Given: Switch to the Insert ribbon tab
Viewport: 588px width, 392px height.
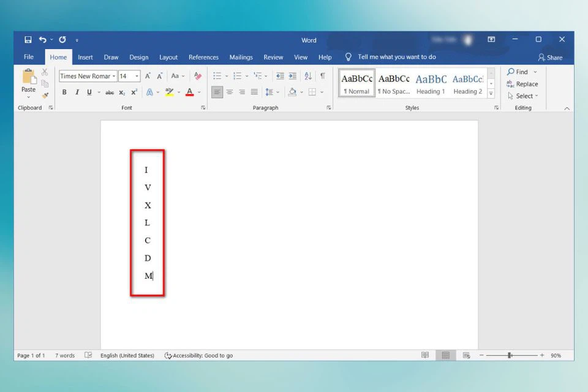Looking at the screenshot, I should click(x=85, y=57).
